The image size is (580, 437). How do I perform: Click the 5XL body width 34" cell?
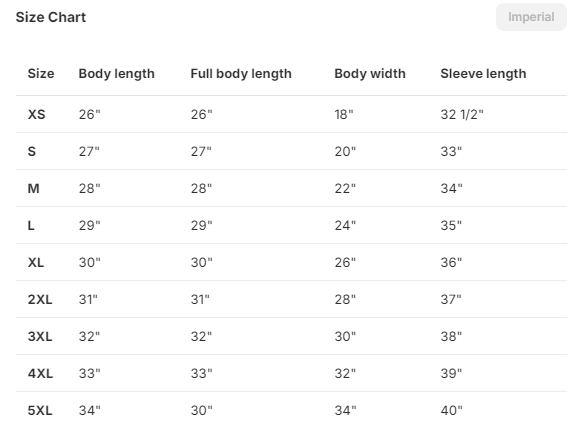point(345,410)
